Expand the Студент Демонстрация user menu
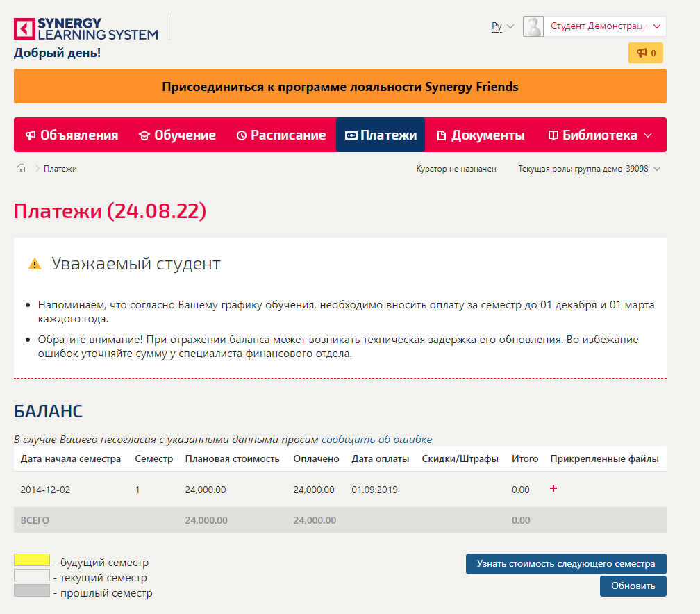The height and width of the screenshot is (614, 700). [x=604, y=26]
